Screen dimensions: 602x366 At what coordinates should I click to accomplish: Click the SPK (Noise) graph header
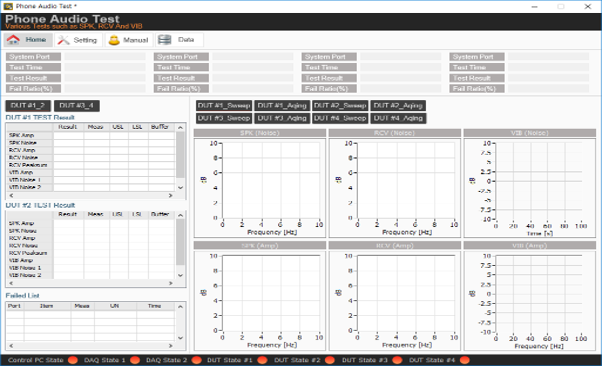pyautogui.click(x=260, y=133)
